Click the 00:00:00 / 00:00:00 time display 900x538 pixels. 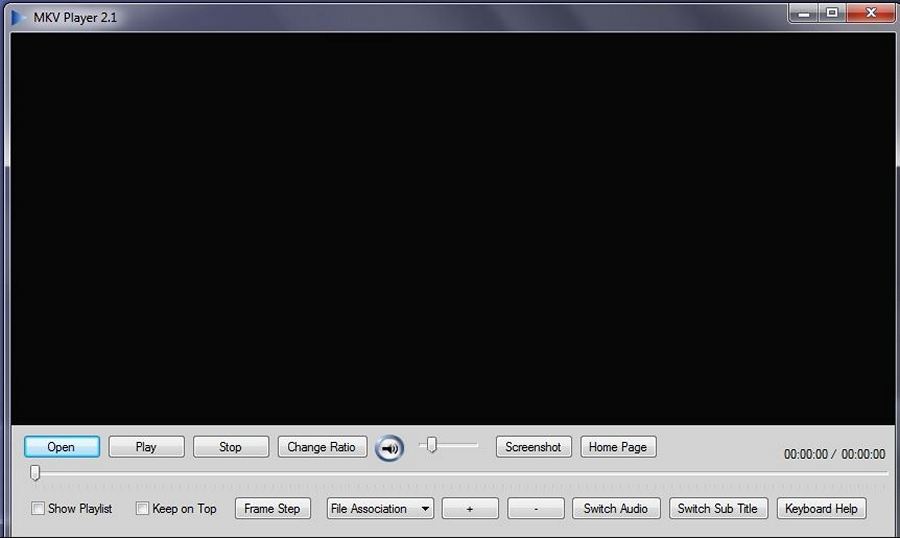[835, 454]
